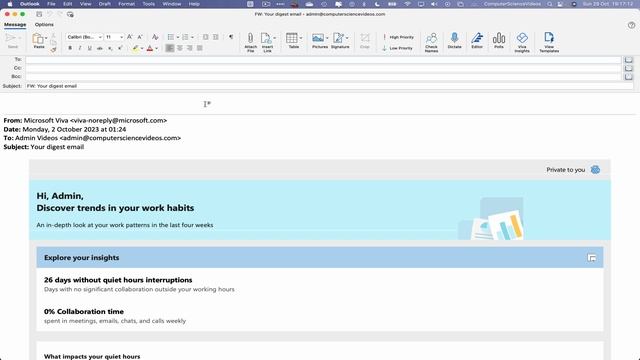Open the Help question mark icon

click(x=631, y=25)
